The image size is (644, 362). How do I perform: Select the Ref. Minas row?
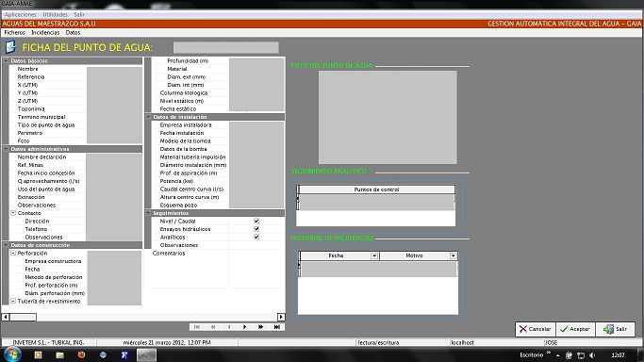(x=75, y=165)
